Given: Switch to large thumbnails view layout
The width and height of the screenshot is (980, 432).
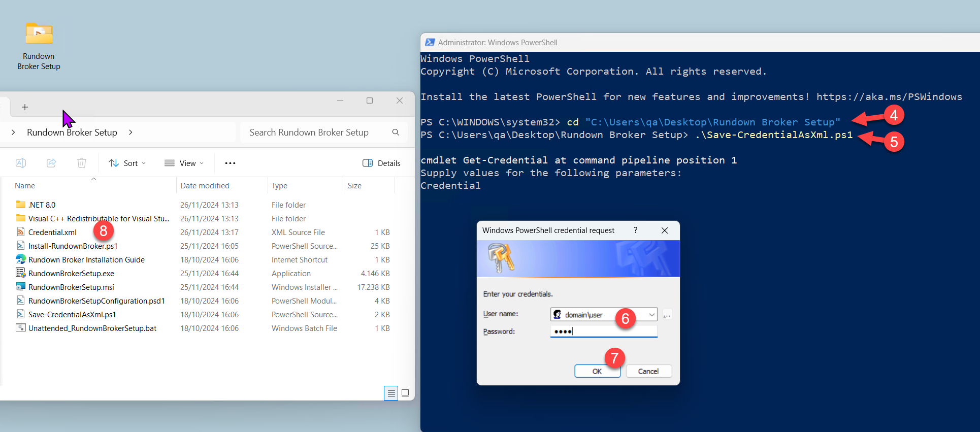Looking at the screenshot, I should click(x=405, y=393).
